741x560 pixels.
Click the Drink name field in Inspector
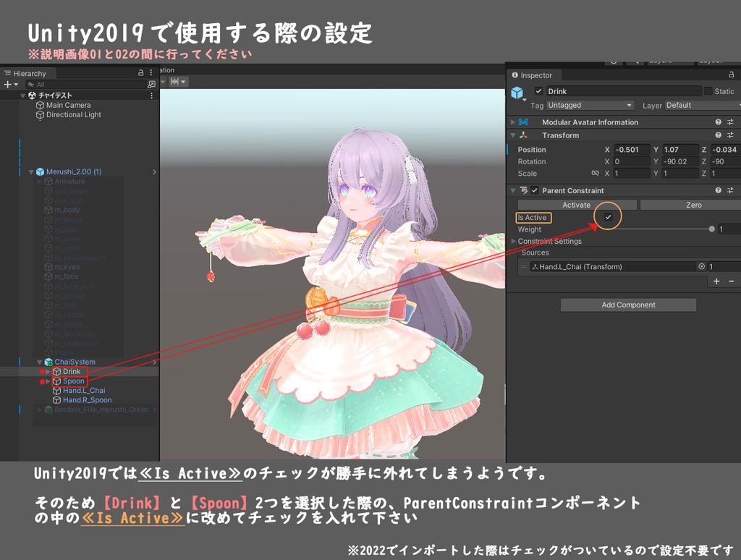point(624,91)
